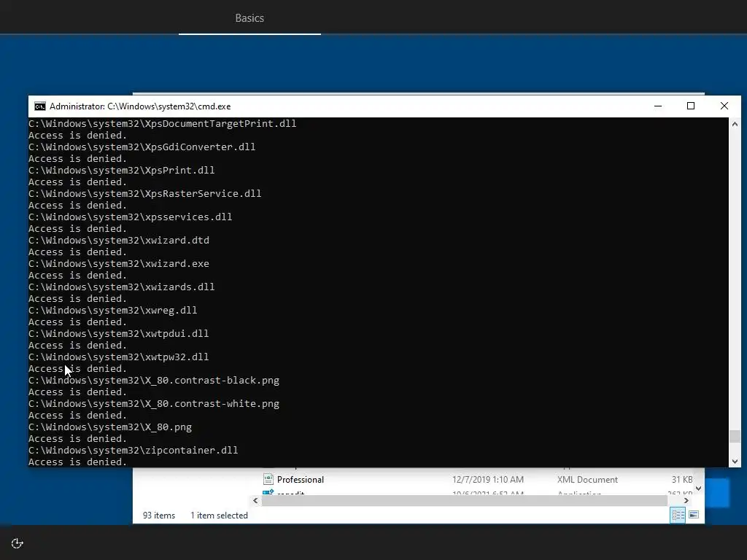Screen dimensions: 747x560
Task: Click the X_80.contrast-black.png output line
Action: point(154,381)
